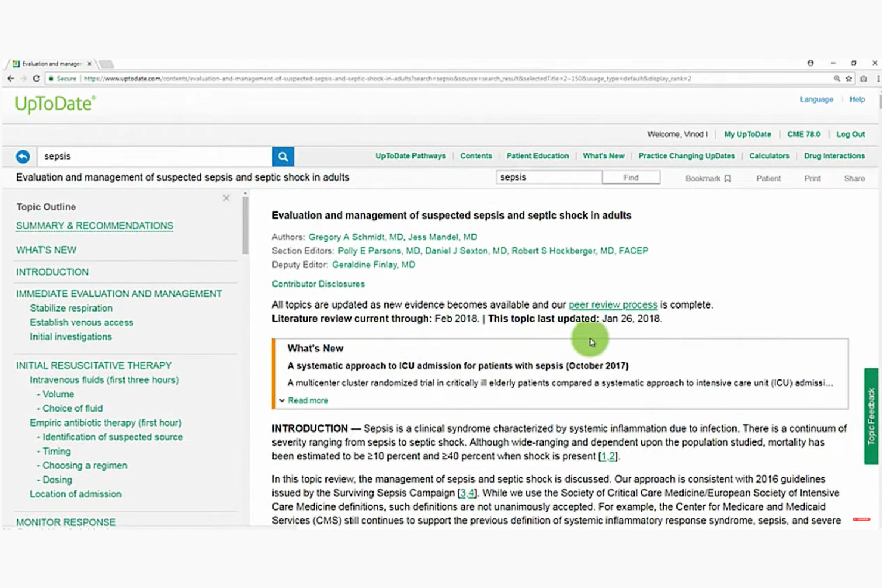Expand the Read more chevron
This screenshot has height=588, width=882.
pos(282,400)
